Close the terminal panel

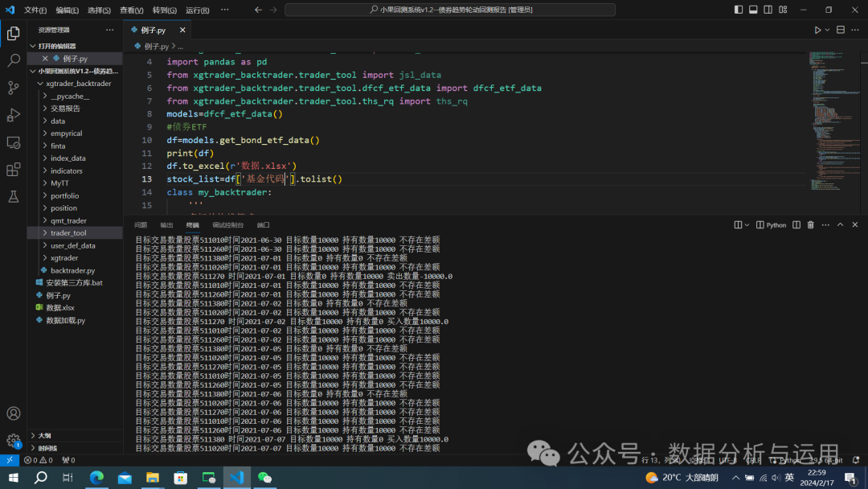pos(854,225)
